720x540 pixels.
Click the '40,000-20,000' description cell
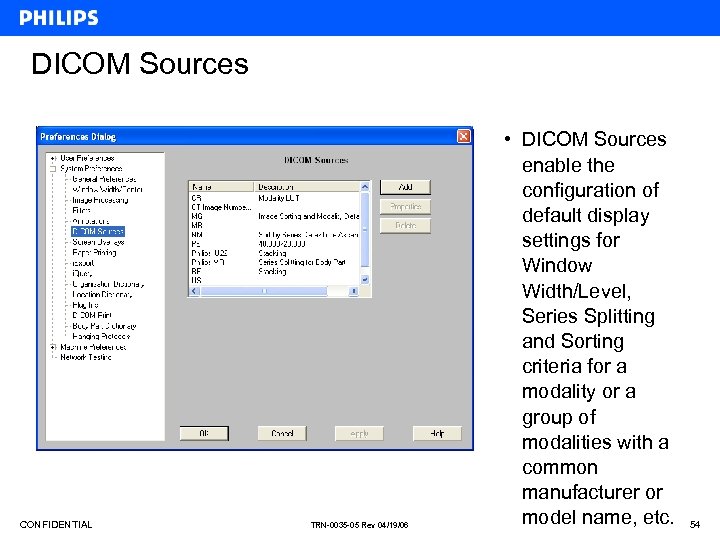[281, 244]
